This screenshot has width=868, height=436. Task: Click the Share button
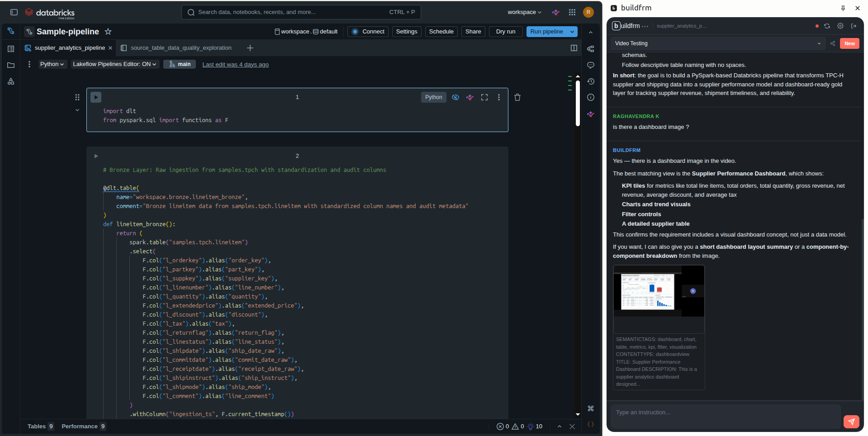point(473,32)
